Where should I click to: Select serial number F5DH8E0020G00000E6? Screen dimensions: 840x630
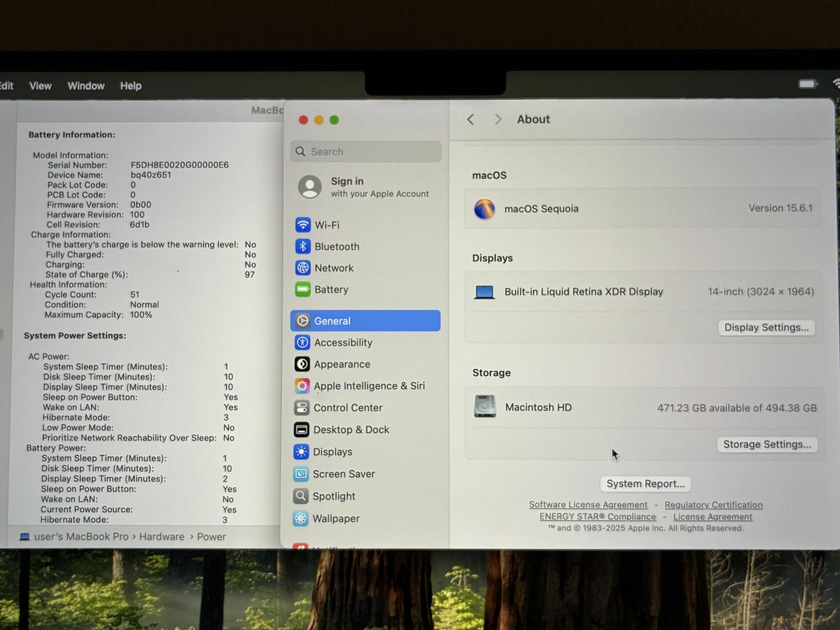[180, 165]
